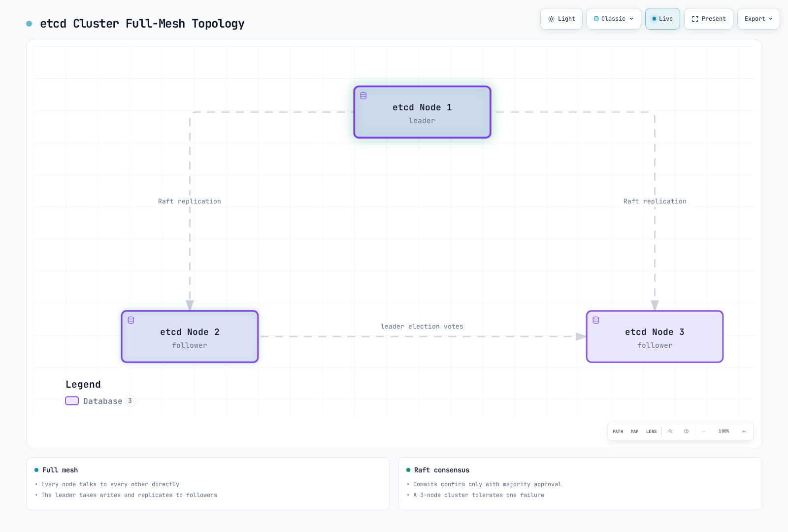Click 'A 3-node cluster tolerates one failure'
The image size is (788, 532).
(x=479, y=495)
